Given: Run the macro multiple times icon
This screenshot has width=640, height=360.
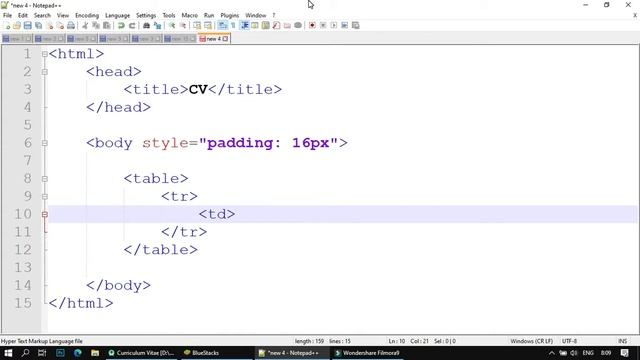Looking at the screenshot, I should point(344,25).
